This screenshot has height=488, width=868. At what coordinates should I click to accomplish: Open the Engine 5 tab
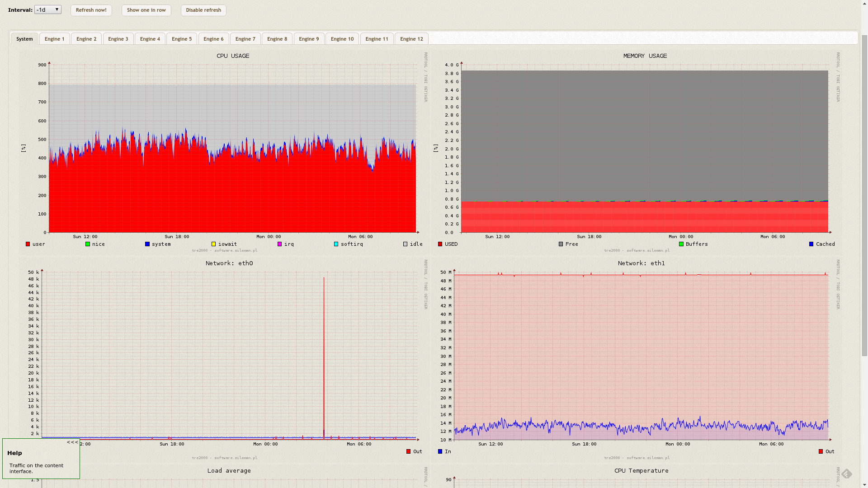(x=182, y=39)
